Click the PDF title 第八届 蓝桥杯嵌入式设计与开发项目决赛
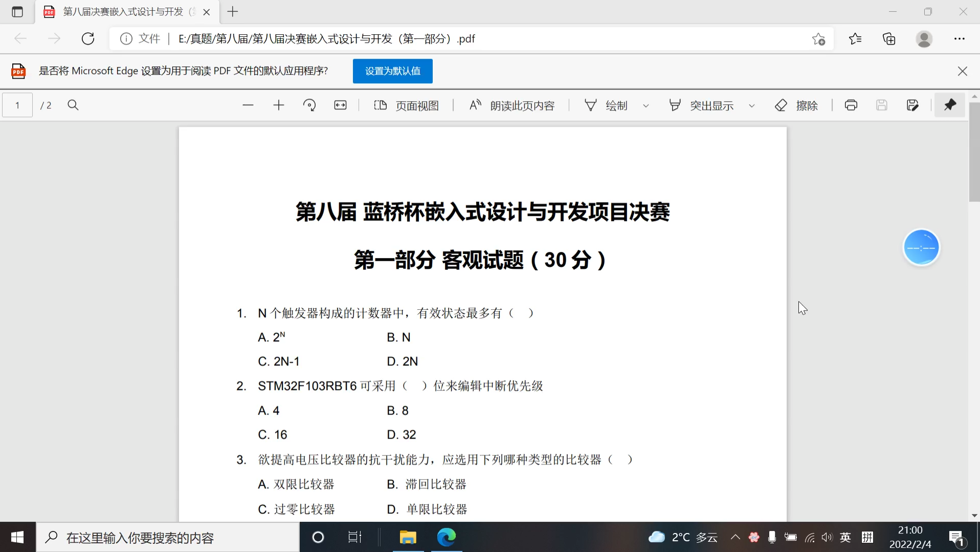 tap(482, 212)
